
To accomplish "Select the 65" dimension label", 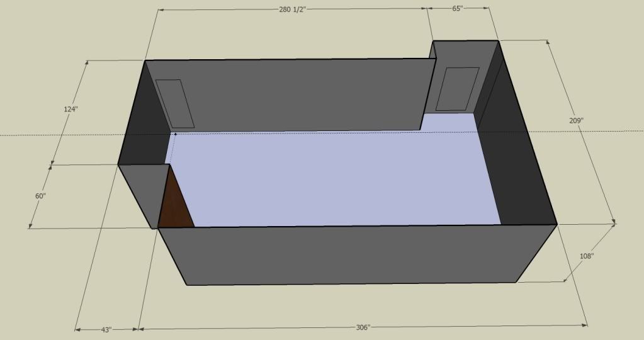I will [458, 8].
